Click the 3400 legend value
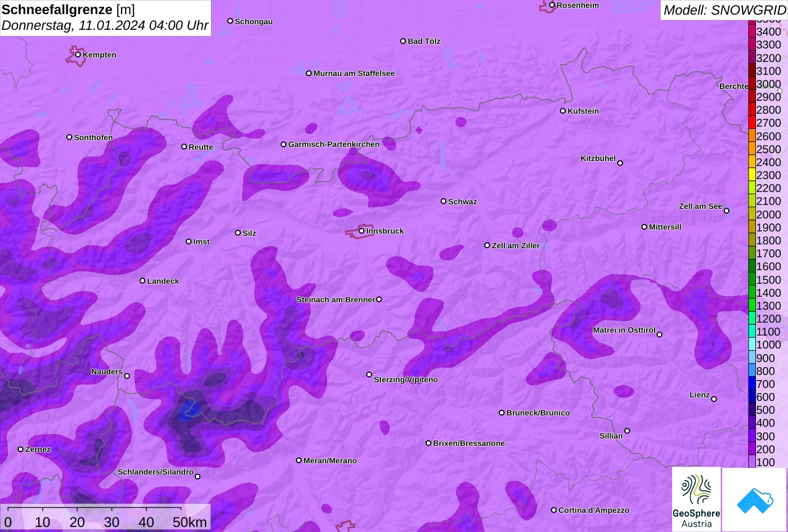Screen dimensions: 788x532 [769, 32]
